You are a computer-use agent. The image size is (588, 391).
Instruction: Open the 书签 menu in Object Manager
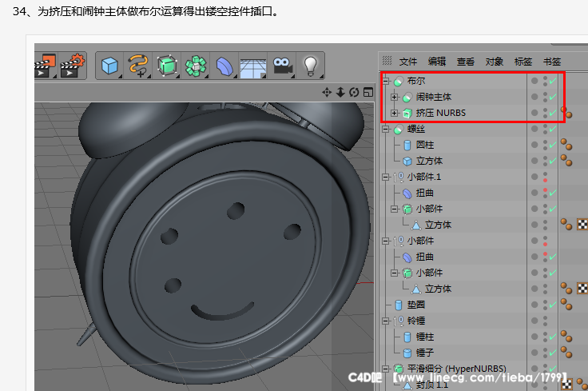(x=552, y=62)
